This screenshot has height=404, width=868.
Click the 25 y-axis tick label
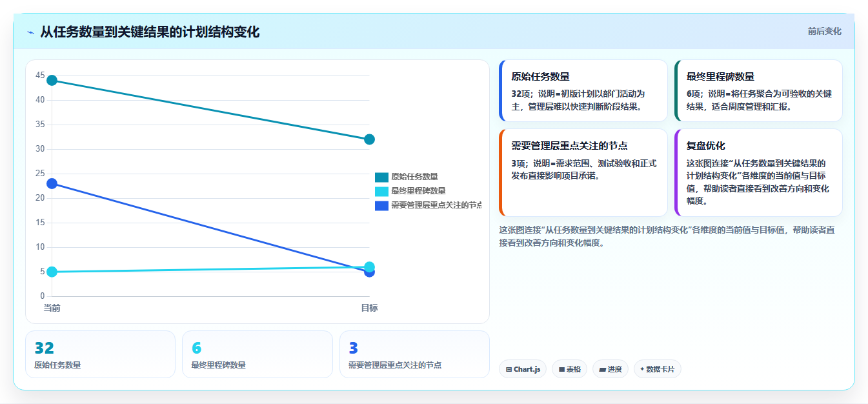[x=40, y=174]
